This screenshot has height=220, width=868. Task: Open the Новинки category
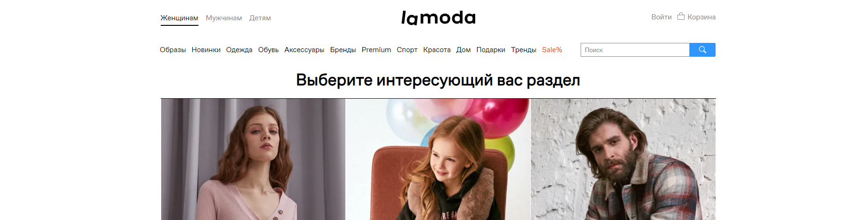point(206,50)
